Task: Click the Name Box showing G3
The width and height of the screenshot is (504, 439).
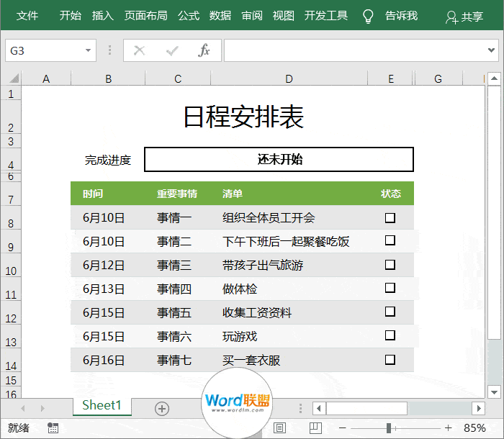Action: [45, 50]
